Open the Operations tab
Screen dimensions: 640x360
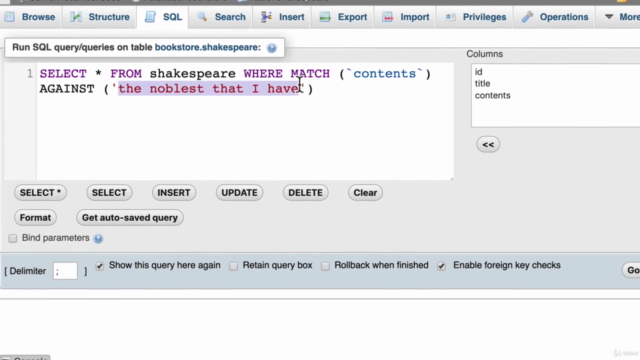coord(554,17)
